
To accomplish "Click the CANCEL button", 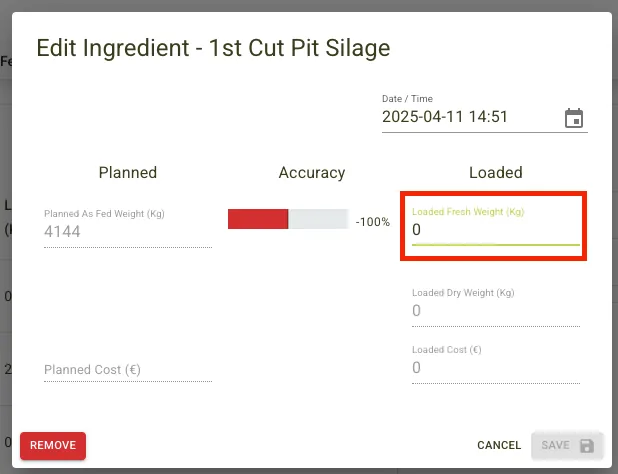I will click(499, 446).
